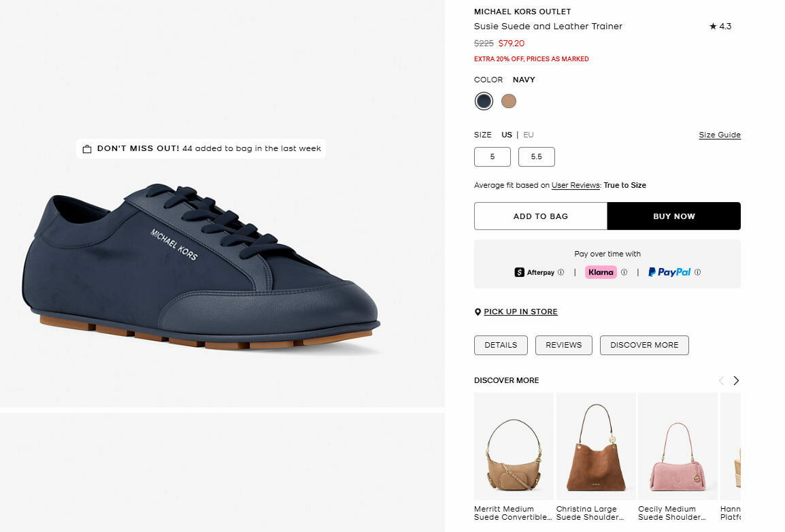Open the Details section
785x532 pixels.
point(501,345)
